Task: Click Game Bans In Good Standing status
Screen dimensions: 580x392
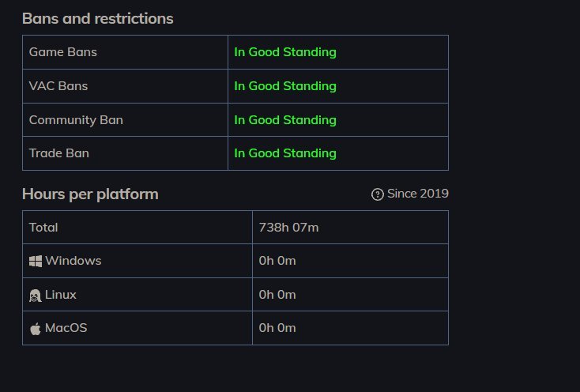Action: (x=285, y=52)
